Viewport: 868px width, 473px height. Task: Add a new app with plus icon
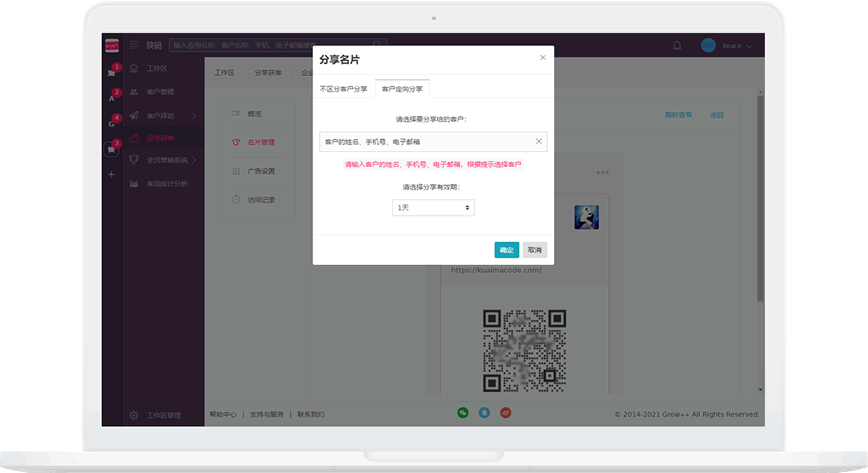pyautogui.click(x=111, y=174)
